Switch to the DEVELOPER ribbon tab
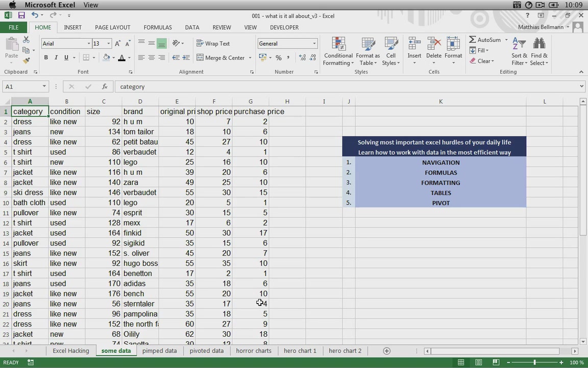 pos(284,28)
